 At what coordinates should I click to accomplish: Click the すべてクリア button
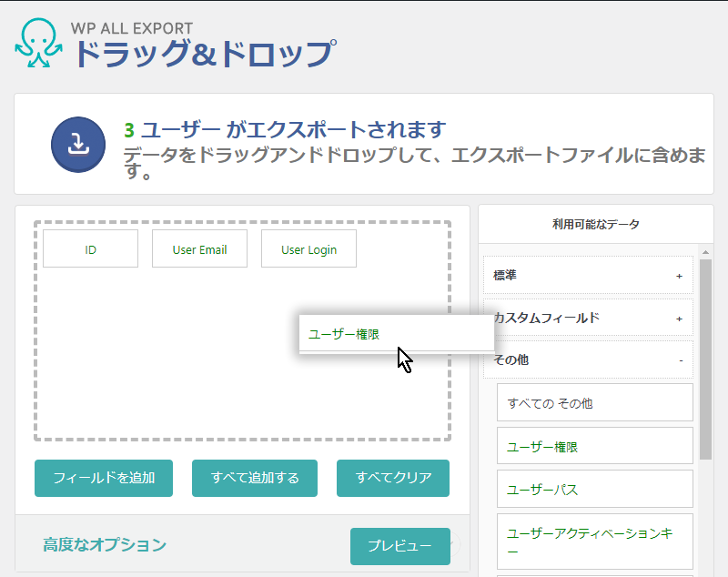coord(393,478)
